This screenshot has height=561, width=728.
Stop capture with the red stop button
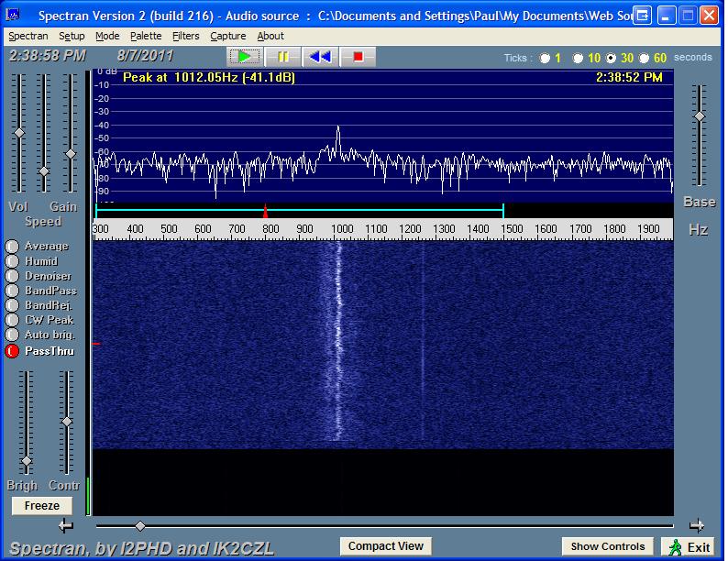358,57
